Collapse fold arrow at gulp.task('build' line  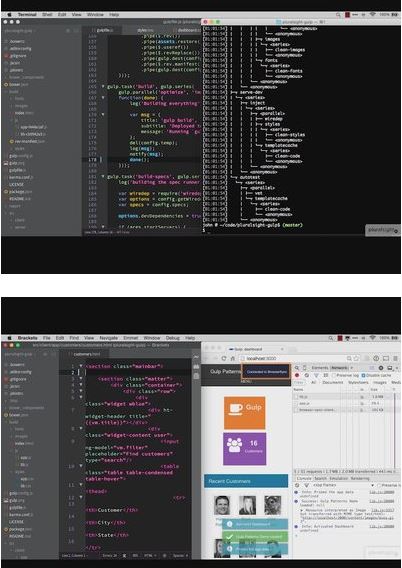(103, 87)
